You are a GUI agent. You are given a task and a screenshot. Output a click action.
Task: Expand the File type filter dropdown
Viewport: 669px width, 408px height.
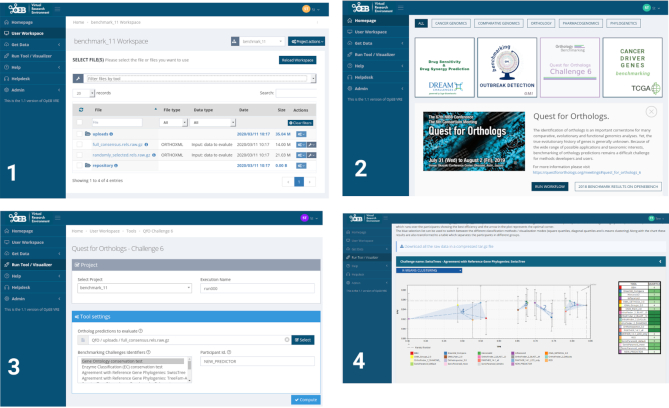pos(171,121)
